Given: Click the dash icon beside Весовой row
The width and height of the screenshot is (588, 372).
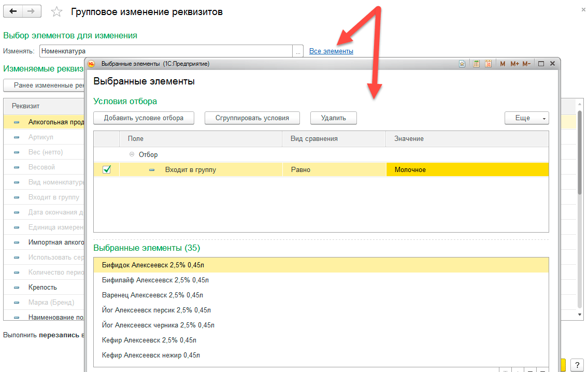Looking at the screenshot, I should point(17,167).
